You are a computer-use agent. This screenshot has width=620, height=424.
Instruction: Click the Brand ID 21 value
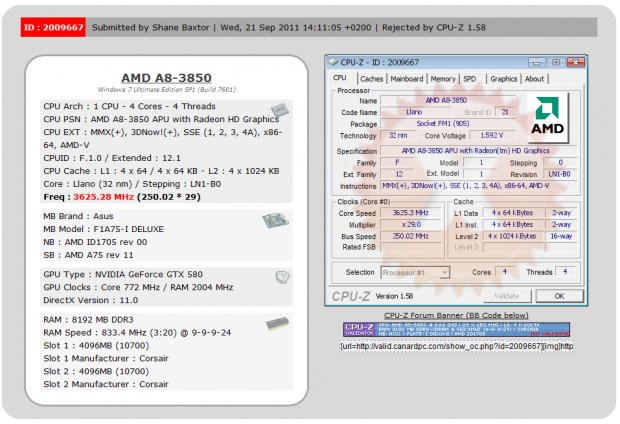505,112
